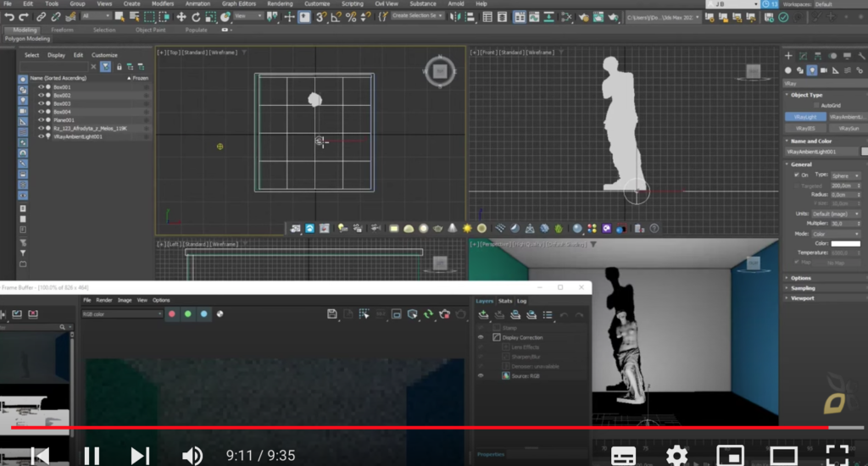
Task: Open the Rendering menu
Action: point(280,4)
